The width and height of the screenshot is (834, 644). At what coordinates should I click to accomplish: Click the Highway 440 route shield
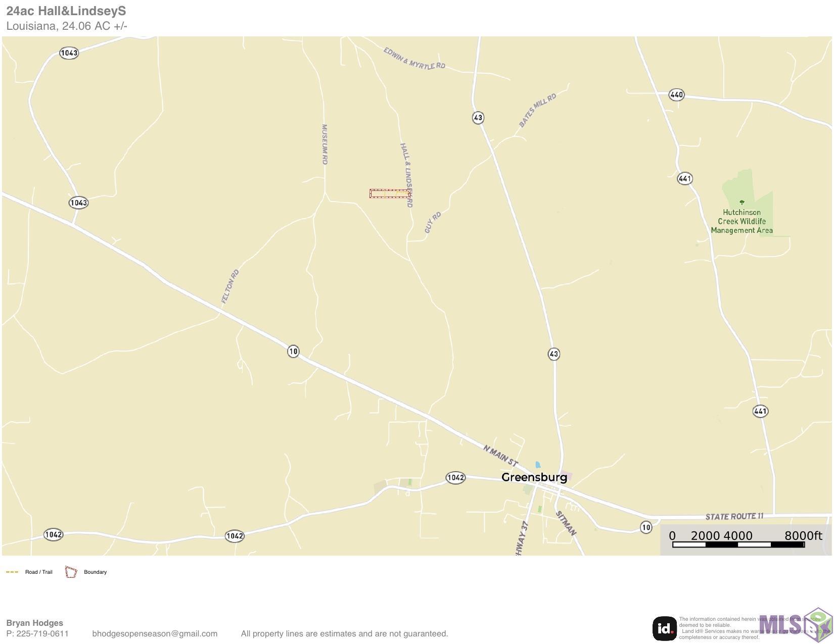coord(676,94)
